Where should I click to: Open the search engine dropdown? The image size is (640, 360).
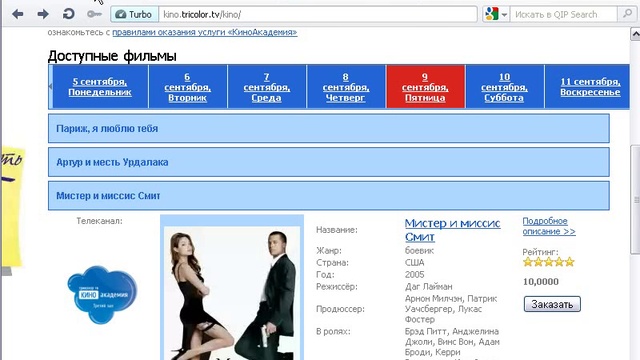click(496, 14)
